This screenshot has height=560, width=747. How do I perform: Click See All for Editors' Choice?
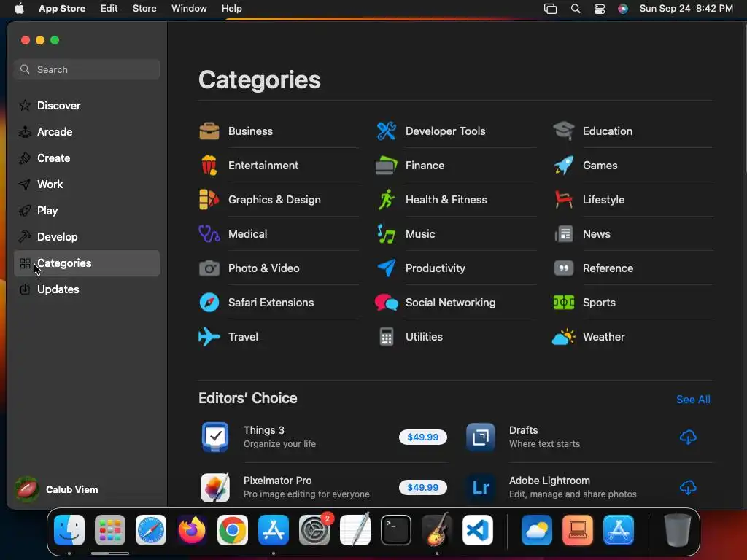point(693,400)
